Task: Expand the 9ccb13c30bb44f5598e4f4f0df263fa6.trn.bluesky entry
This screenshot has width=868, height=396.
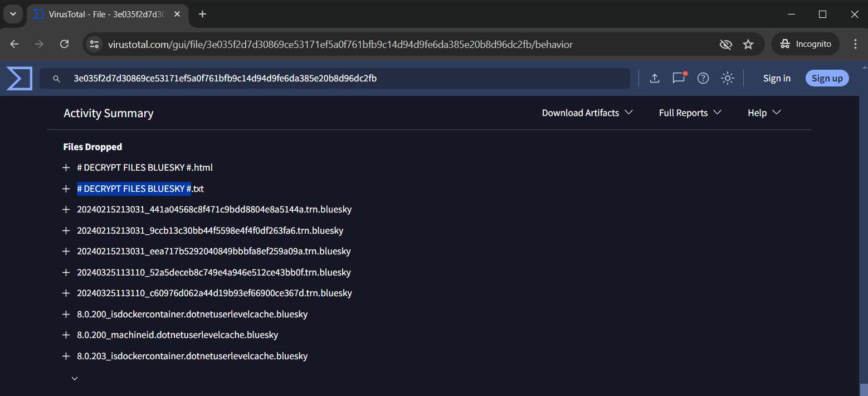Action: pyautogui.click(x=66, y=230)
